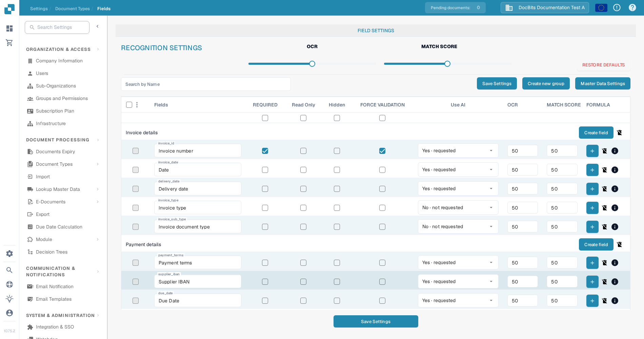This screenshot has height=339, width=644.
Task: Open Use AI dropdown for Due Date
Action: (458, 300)
